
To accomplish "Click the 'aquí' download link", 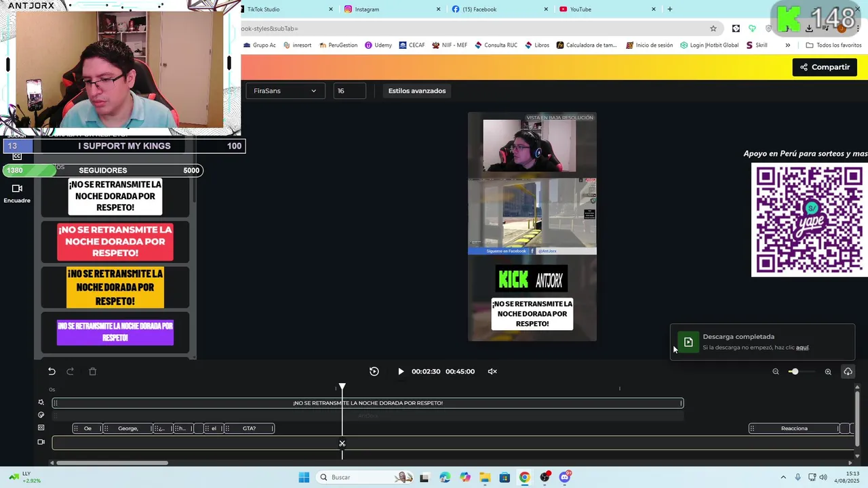I will [802, 348].
